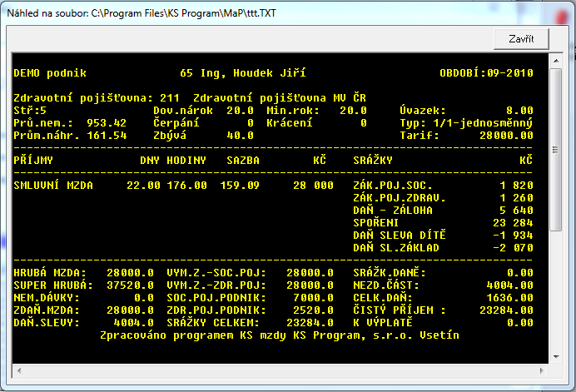576x392 pixels.
Task: Click the employee name 'Houdek Jiří'
Action: (x=269, y=73)
